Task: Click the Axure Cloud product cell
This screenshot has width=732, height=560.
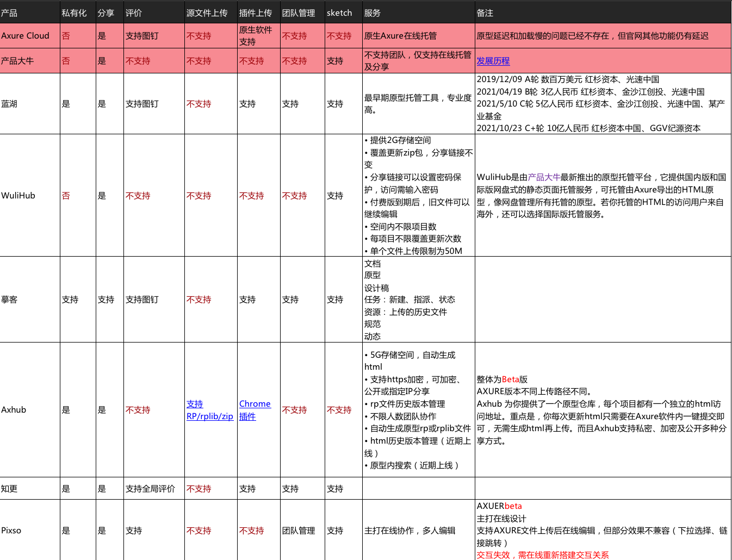Action: [30, 36]
